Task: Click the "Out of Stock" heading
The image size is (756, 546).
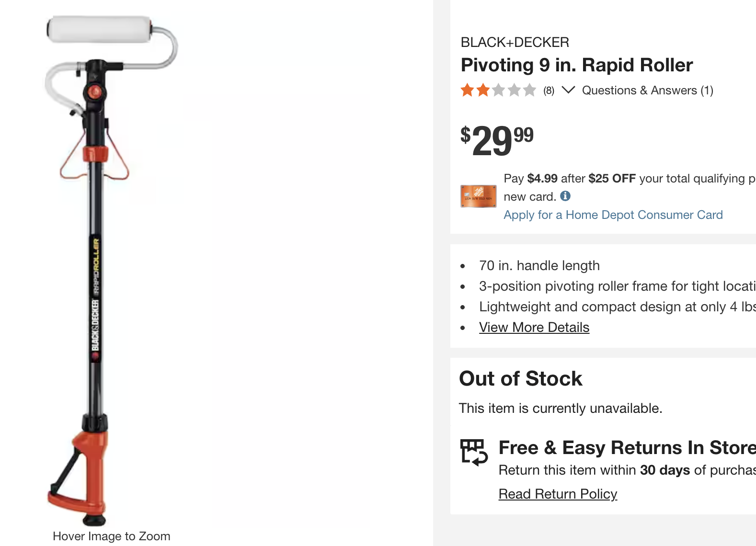Action: (x=520, y=379)
